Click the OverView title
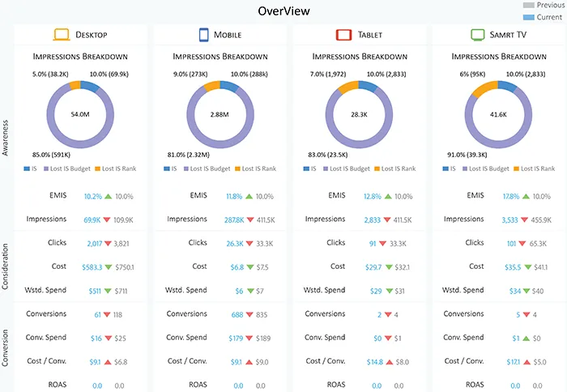Image resolution: width=567 pixels, height=392 pixels. (283, 11)
